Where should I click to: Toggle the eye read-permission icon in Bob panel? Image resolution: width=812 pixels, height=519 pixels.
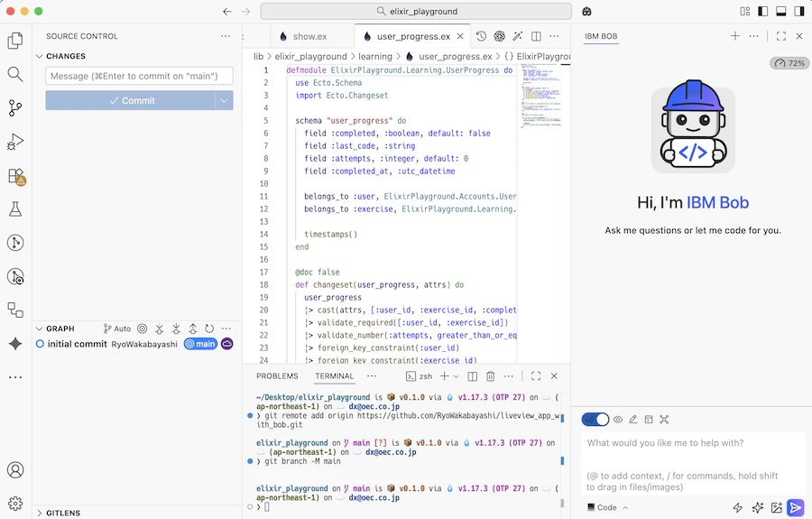tap(618, 420)
